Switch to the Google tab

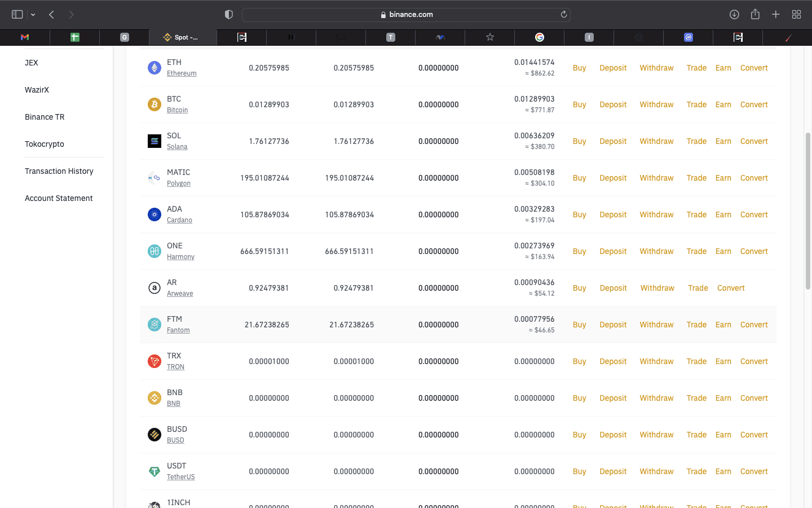pyautogui.click(x=540, y=37)
